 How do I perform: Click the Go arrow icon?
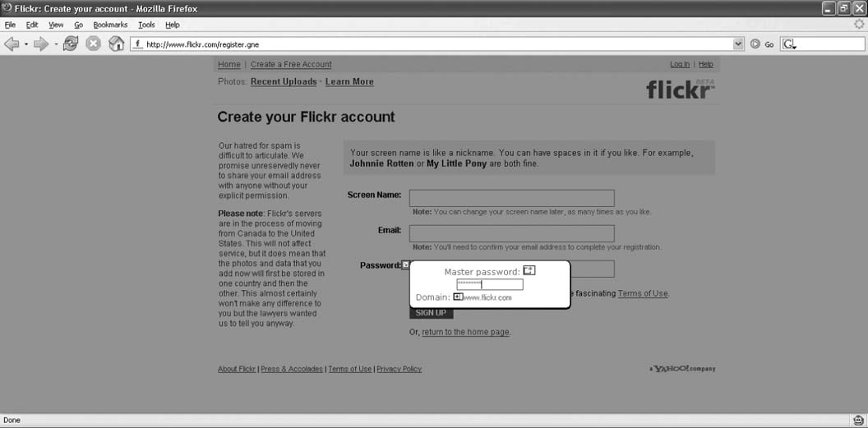click(755, 44)
